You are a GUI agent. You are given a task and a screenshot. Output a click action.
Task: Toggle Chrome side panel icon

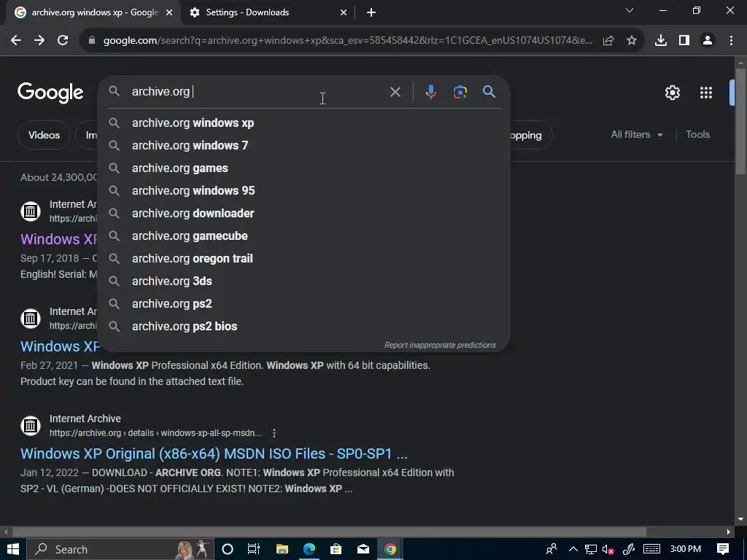[684, 41]
